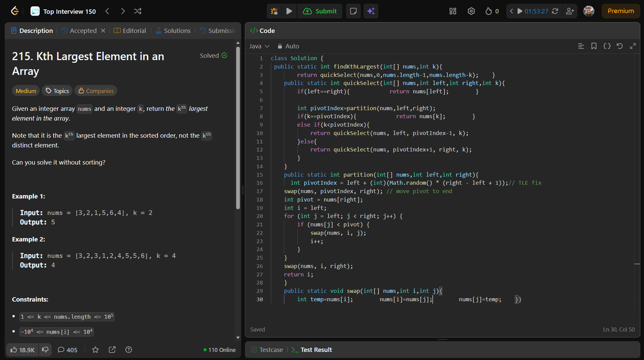Viewport: 644px width, 360px height.
Task: Click the '// TLE fix' comment
Action: point(525,183)
